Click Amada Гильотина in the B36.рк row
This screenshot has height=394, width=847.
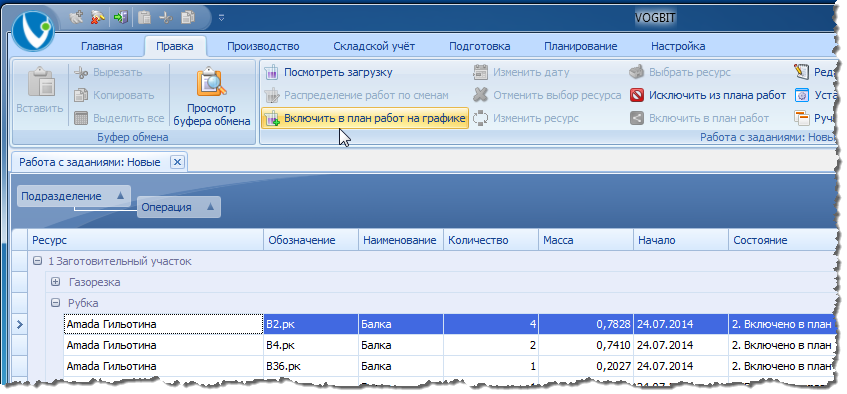[164, 366]
